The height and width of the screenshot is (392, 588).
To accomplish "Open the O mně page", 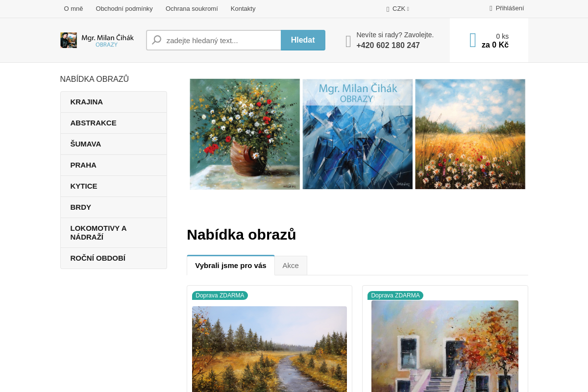I will click(x=73, y=8).
